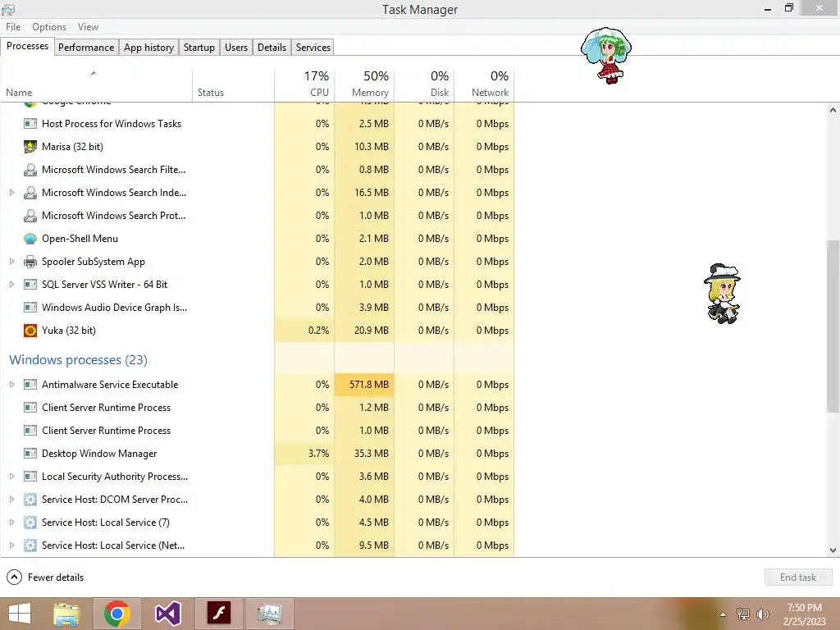Image resolution: width=840 pixels, height=630 pixels.
Task: Open the View menu
Action: (x=88, y=27)
